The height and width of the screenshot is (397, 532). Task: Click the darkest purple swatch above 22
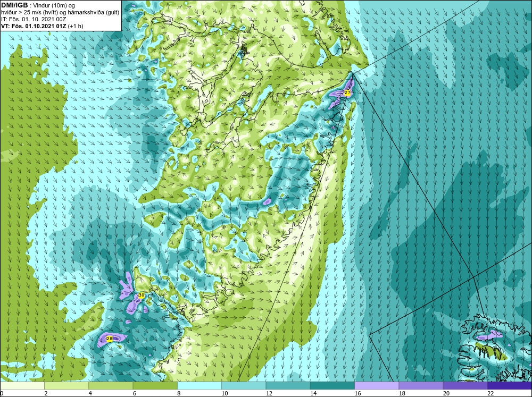coord(510,386)
